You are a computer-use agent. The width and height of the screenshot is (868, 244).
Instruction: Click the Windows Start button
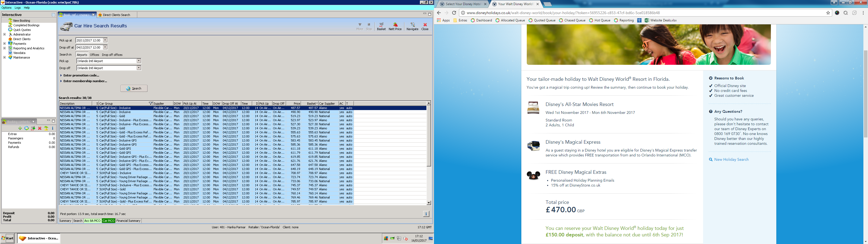(7, 238)
